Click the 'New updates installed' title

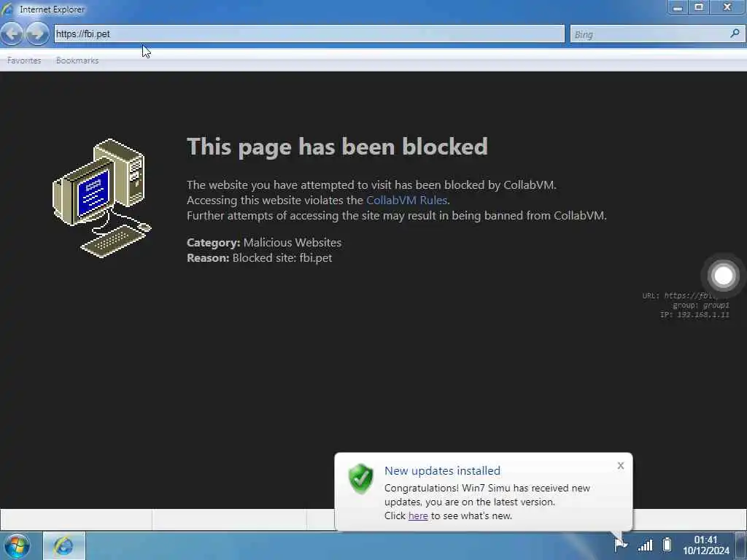coord(442,470)
